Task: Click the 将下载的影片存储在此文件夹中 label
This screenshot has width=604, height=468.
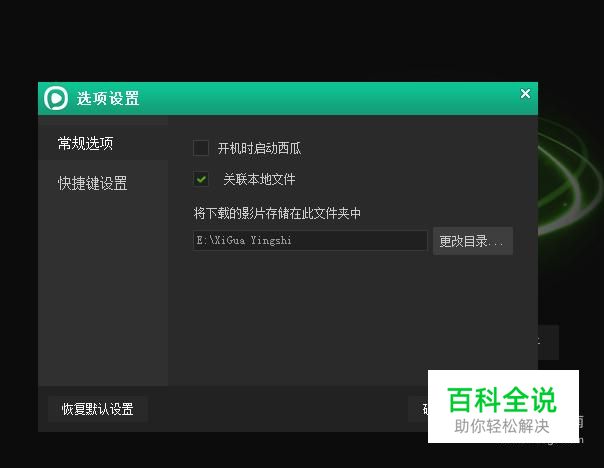Action: 277,213
